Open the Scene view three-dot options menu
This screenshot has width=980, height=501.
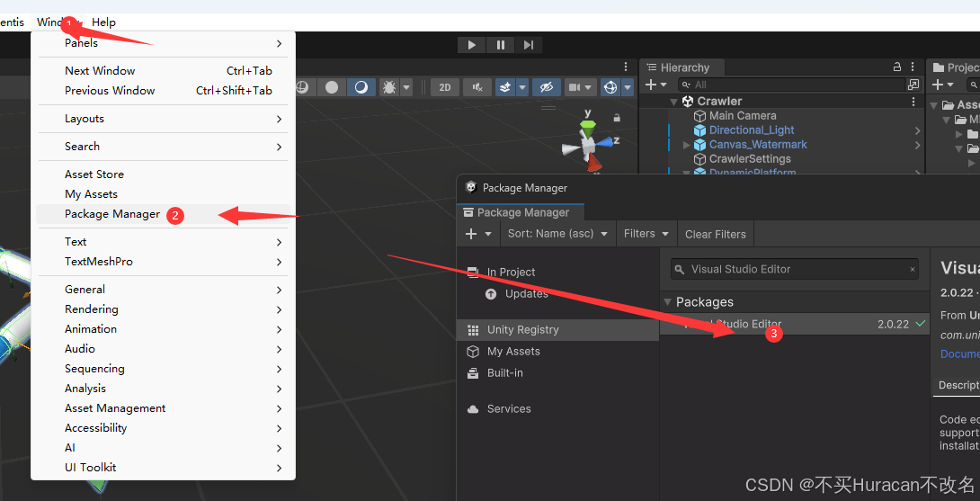(x=627, y=67)
